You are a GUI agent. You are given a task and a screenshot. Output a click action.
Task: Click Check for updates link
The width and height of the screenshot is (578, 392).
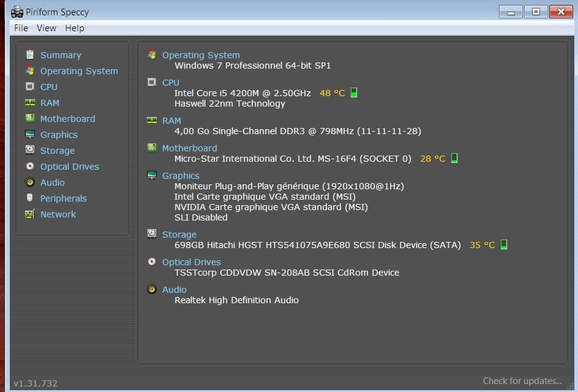[x=522, y=381]
